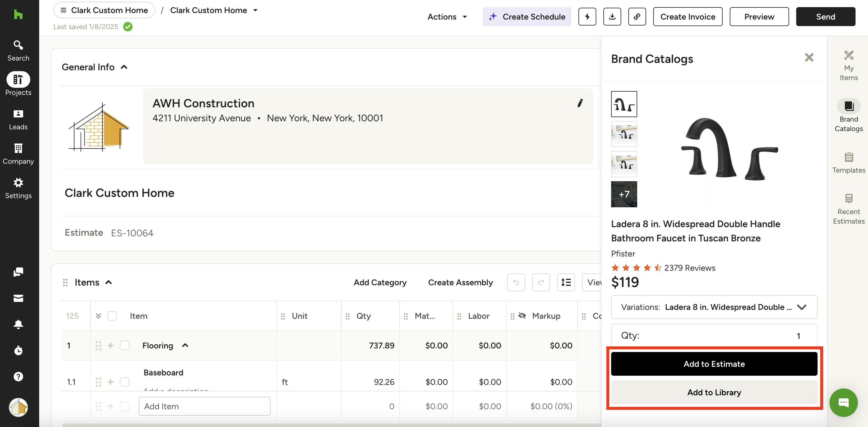The height and width of the screenshot is (427, 868).
Task: Click the Qty column drag handle
Action: pyautogui.click(x=347, y=316)
